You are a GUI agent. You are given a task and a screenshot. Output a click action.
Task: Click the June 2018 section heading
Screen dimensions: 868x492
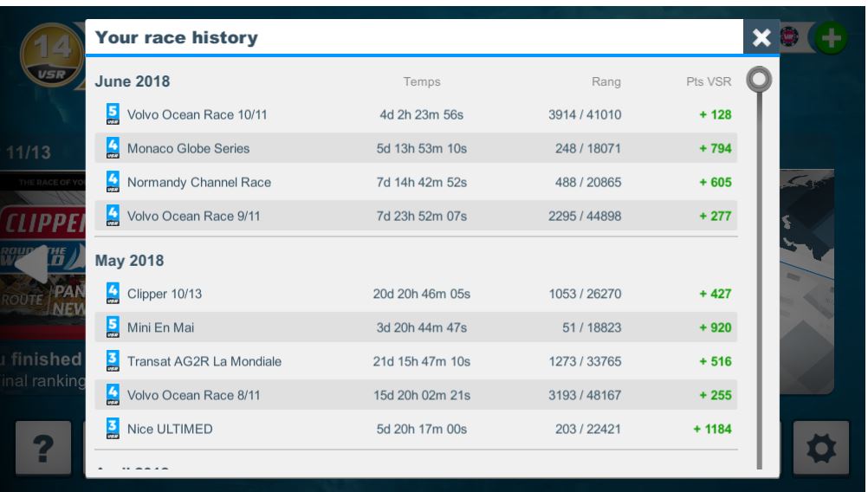133,81
